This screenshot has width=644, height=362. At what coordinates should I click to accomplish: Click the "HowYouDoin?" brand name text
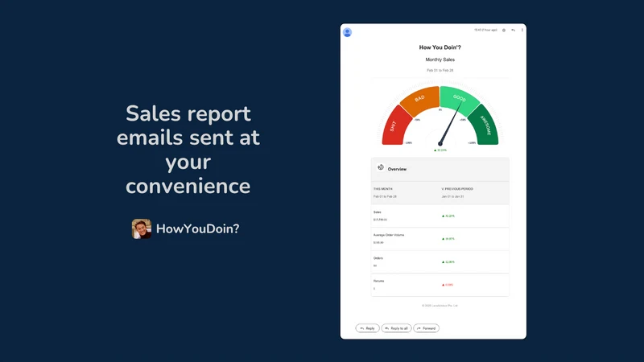(197, 229)
